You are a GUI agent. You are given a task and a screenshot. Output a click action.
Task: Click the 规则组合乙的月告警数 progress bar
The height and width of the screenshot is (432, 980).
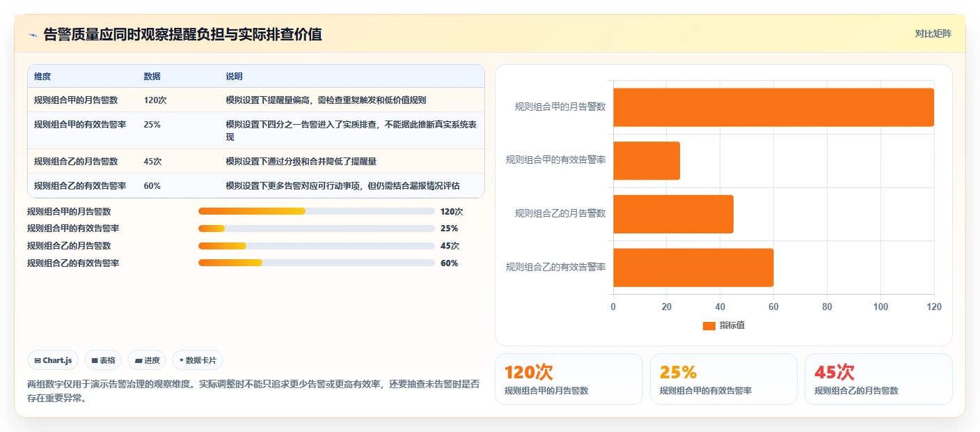[317, 246]
